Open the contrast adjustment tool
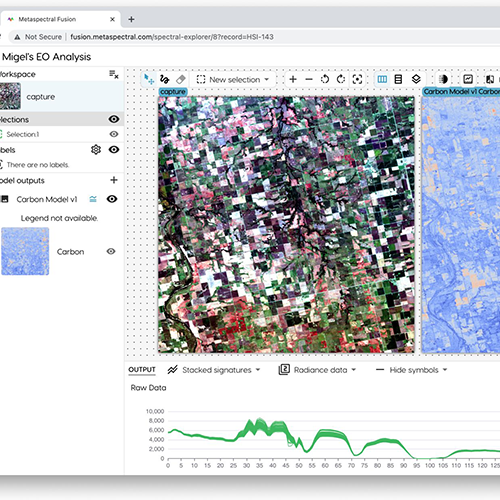500x500 pixels. 443,79
